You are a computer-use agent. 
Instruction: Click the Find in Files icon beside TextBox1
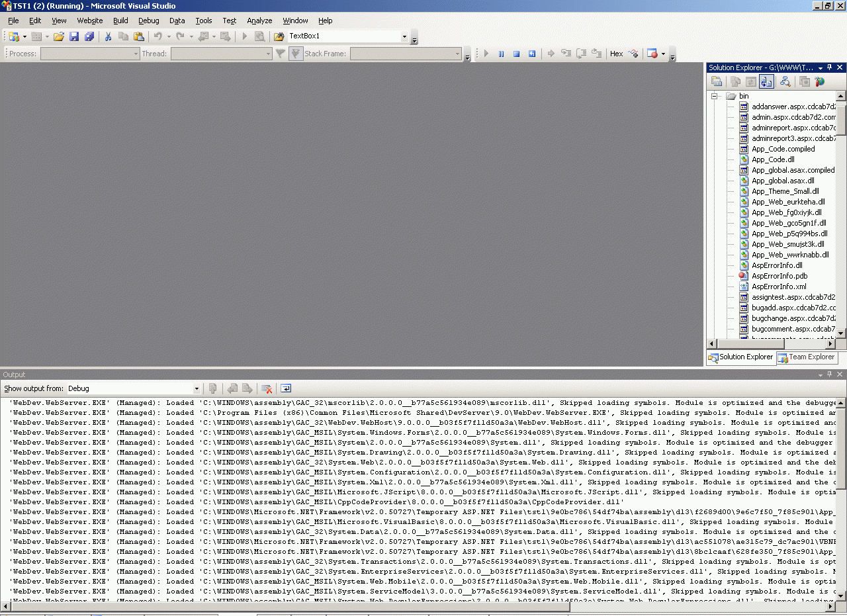279,36
